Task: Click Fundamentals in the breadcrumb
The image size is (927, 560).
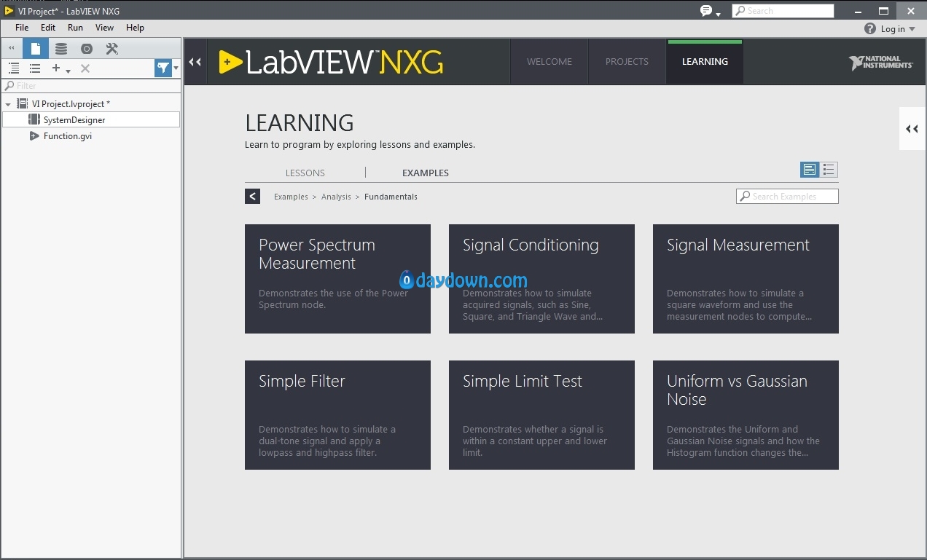Action: (x=391, y=197)
